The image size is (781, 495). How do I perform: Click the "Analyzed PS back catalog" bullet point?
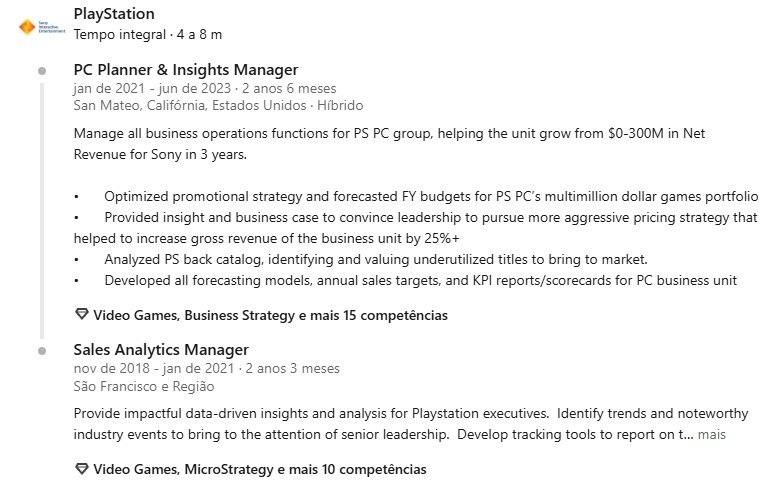click(x=376, y=259)
